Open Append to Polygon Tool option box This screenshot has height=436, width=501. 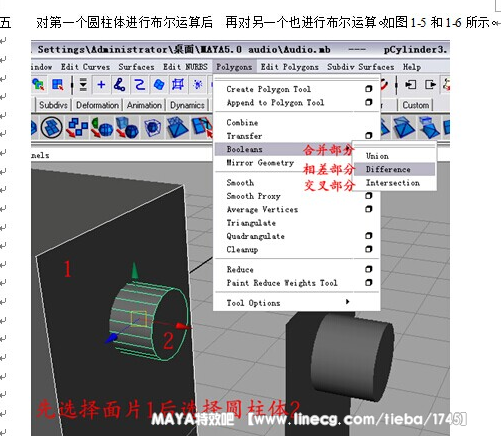coord(368,102)
